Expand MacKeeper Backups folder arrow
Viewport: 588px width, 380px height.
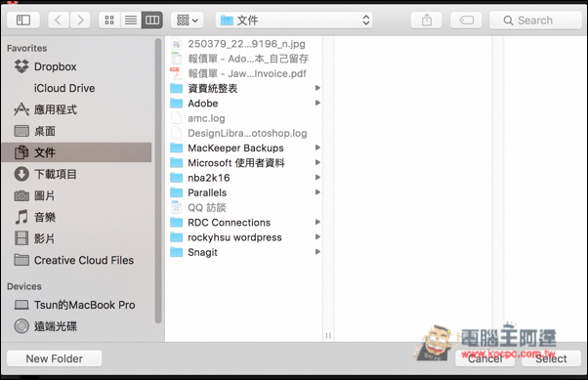317,148
